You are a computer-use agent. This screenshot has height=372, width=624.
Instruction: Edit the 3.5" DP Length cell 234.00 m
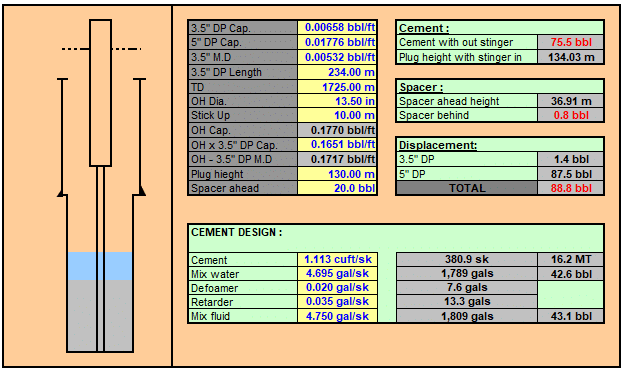coord(337,72)
